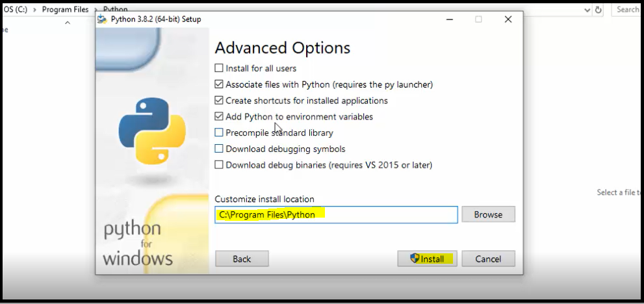This screenshot has height=304, width=644.
Task: Minimize the Python Setup window
Action: 449,19
